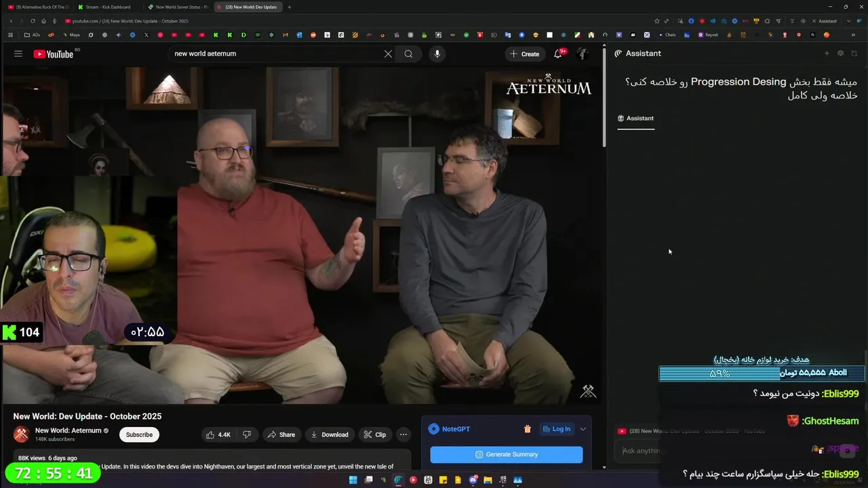
Task: Create a Clip of the video
Action: point(374,434)
